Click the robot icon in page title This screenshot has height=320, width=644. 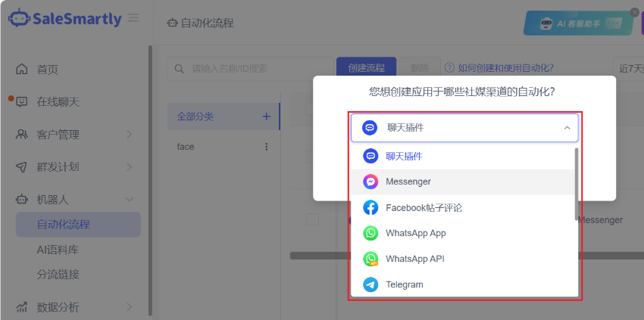pos(172,23)
